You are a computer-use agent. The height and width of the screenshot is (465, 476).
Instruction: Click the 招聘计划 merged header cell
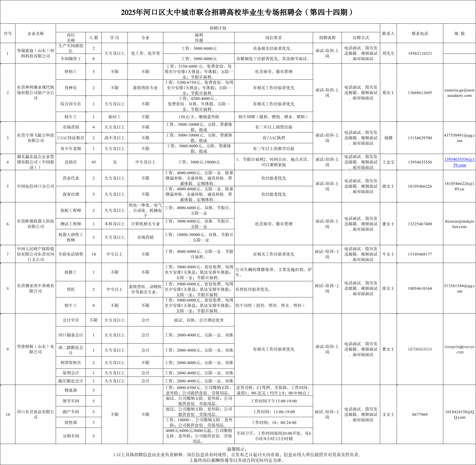(218, 28)
